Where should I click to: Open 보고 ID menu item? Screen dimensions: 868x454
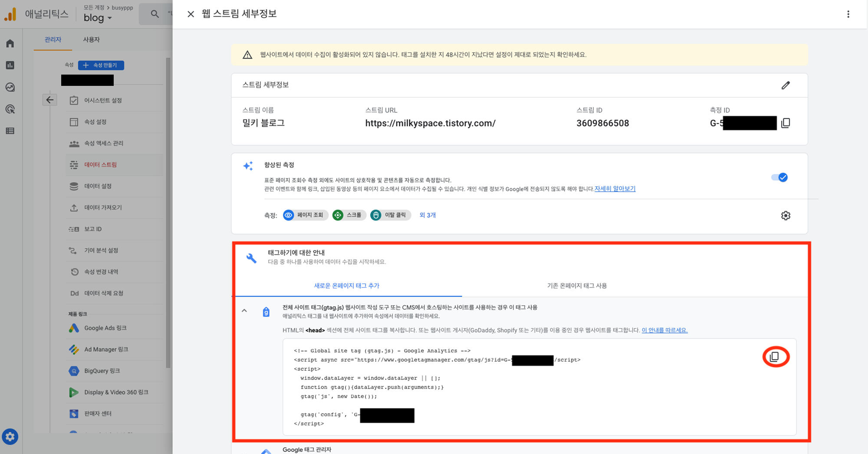[115, 229]
